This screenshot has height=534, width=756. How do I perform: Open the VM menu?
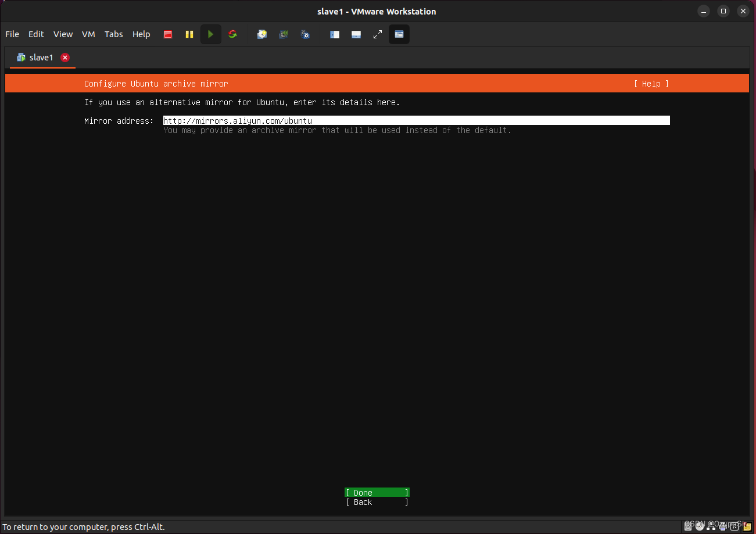88,34
